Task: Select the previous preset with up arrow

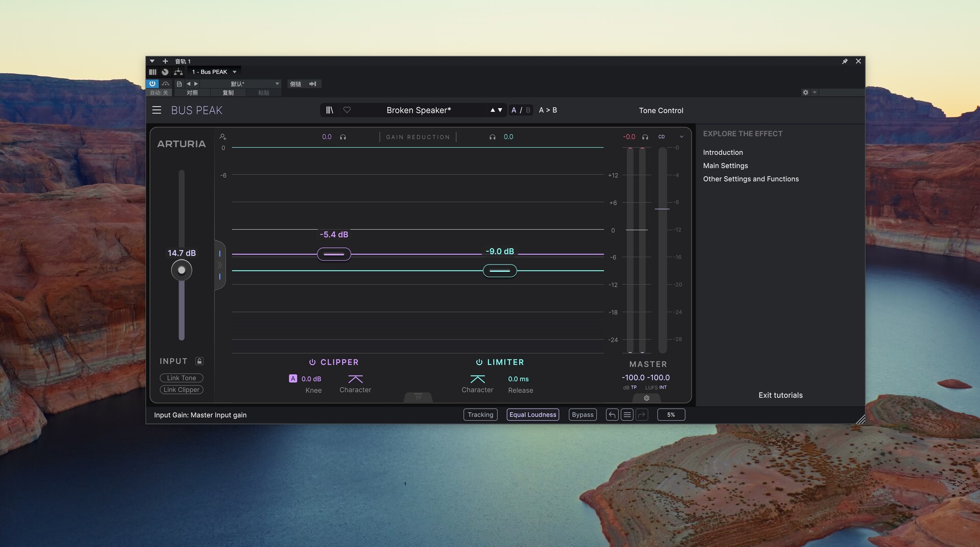Action: [493, 110]
